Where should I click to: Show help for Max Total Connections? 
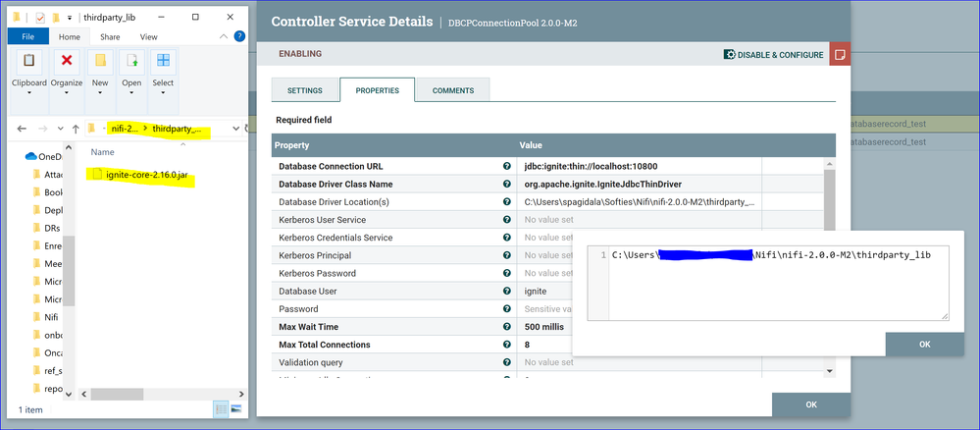click(507, 345)
